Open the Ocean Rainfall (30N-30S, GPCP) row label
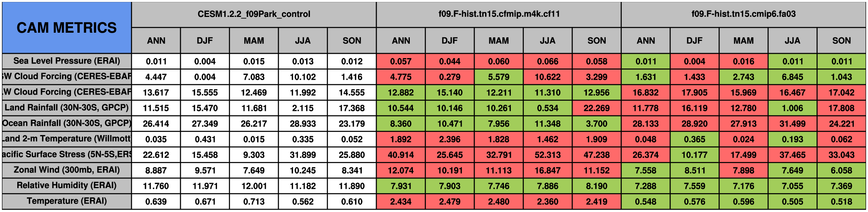Viewport: 868px width, 212px height. (67, 124)
